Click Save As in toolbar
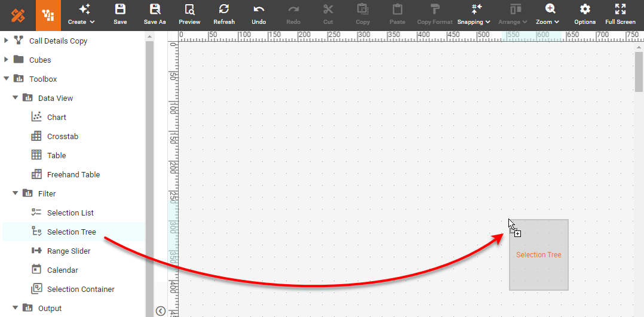 click(x=155, y=15)
